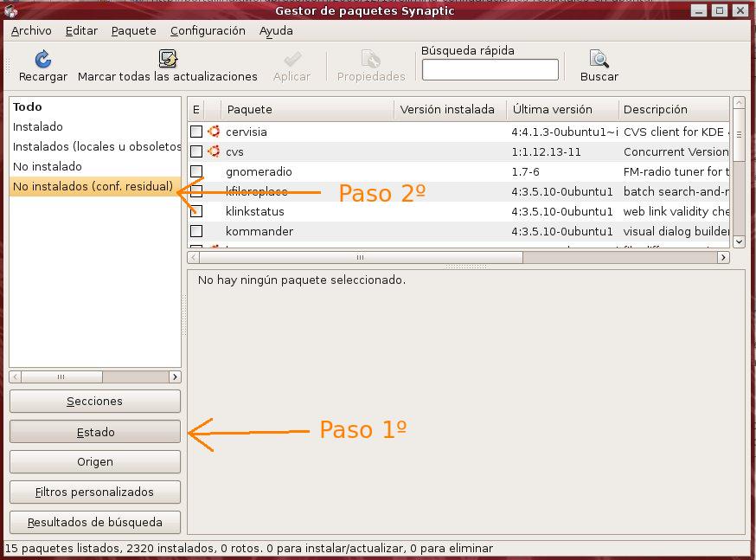The height and width of the screenshot is (560, 756).
Task: Toggle the klinkstatus package checkbox
Action: tap(196, 211)
